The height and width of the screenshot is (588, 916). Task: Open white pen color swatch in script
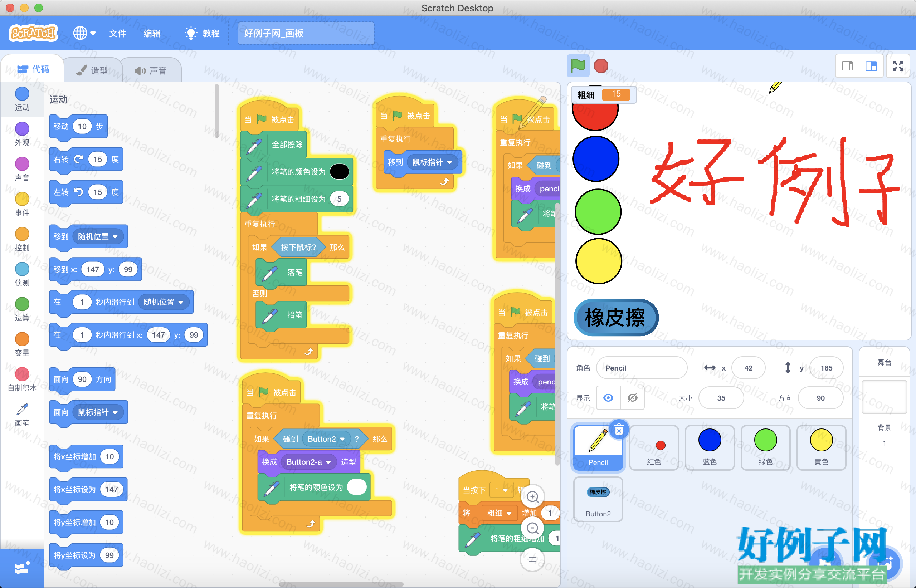(357, 487)
